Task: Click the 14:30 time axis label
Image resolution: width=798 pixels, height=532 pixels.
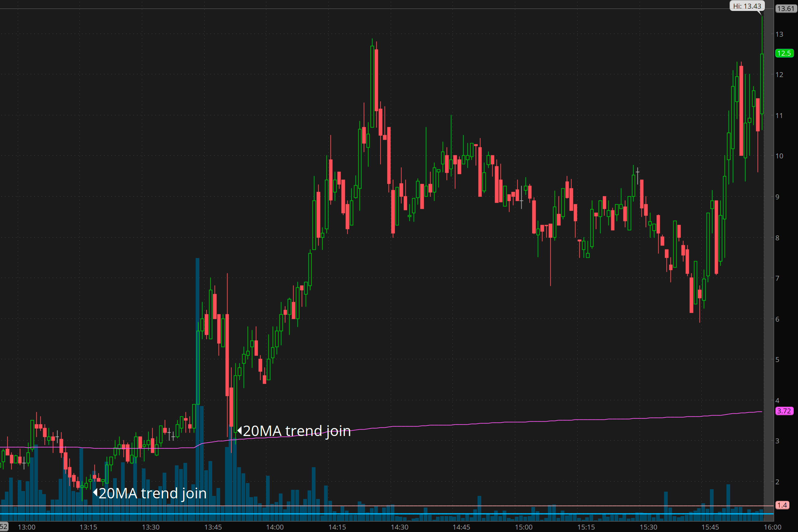Action: (x=399, y=527)
